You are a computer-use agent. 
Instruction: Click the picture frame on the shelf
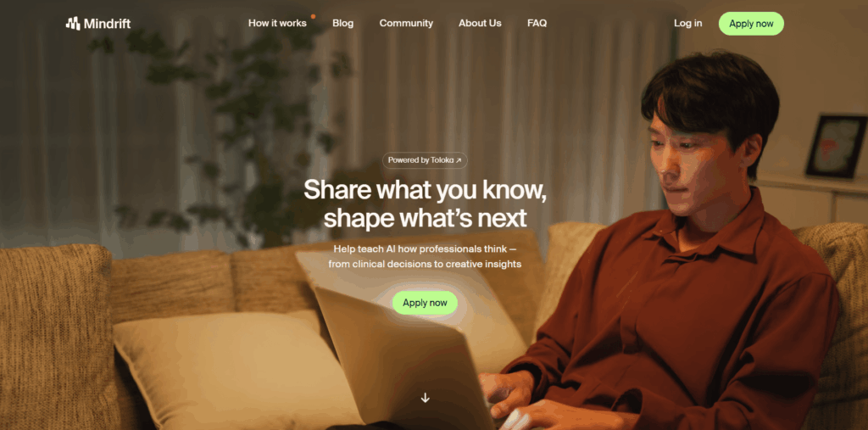836,146
